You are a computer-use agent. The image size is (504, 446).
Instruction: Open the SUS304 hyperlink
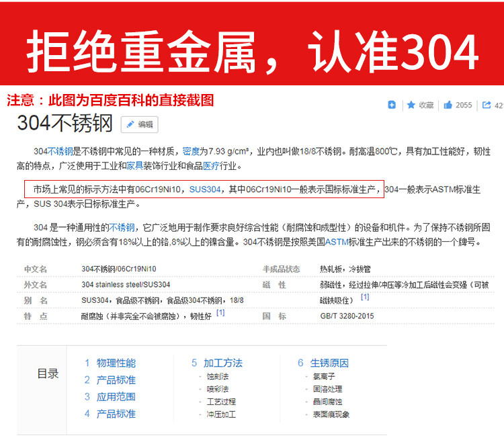coord(205,189)
